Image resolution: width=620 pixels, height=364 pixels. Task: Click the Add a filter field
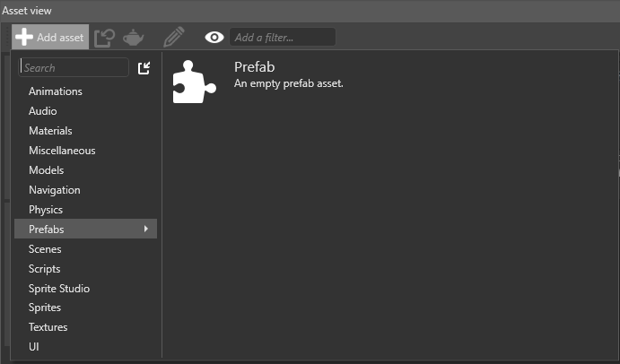(x=282, y=38)
